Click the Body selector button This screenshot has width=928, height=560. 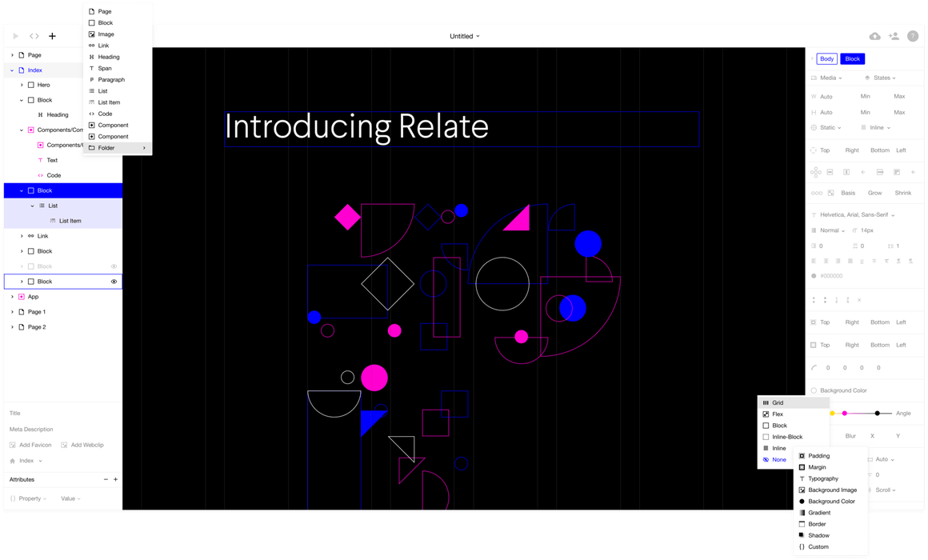826,59
